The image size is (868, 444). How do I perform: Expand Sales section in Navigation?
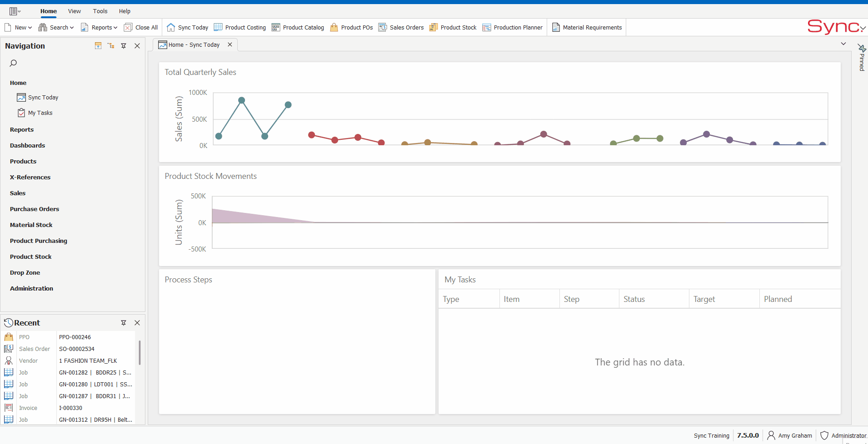(18, 193)
